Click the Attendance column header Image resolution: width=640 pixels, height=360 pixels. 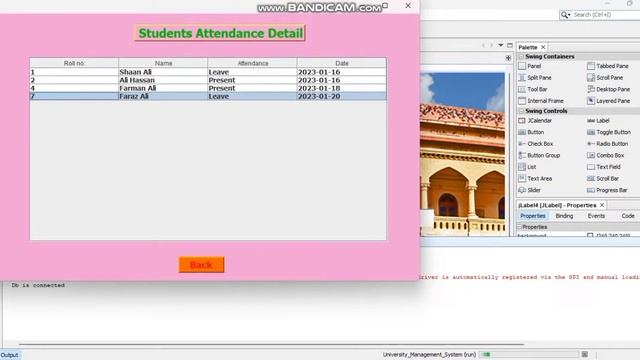(x=253, y=63)
